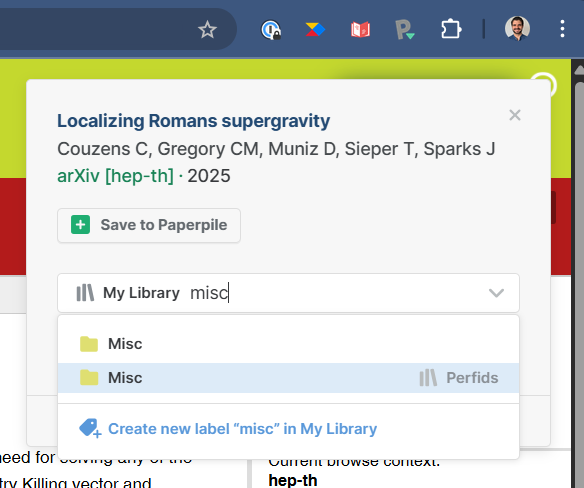584x488 pixels.
Task: Click the arXiv [hep-th] journal link
Action: click(115, 176)
